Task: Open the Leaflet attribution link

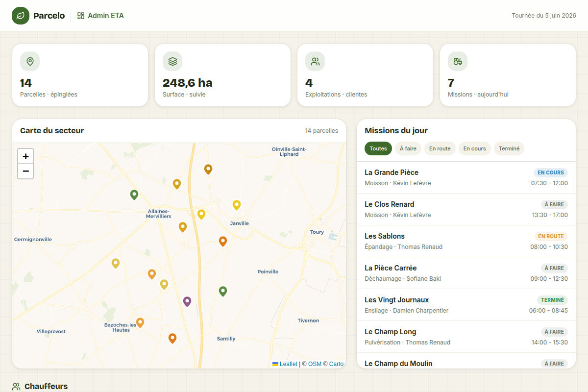Action: (285, 364)
